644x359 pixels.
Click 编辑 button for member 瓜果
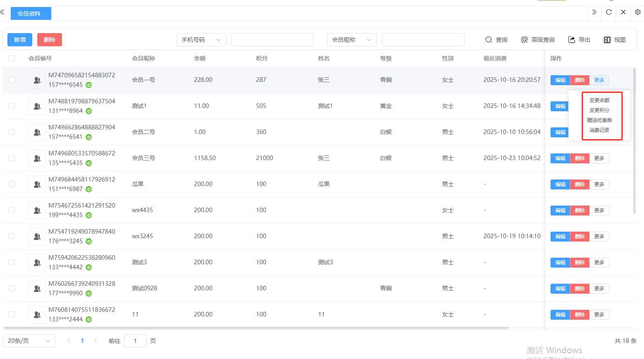pos(560,184)
